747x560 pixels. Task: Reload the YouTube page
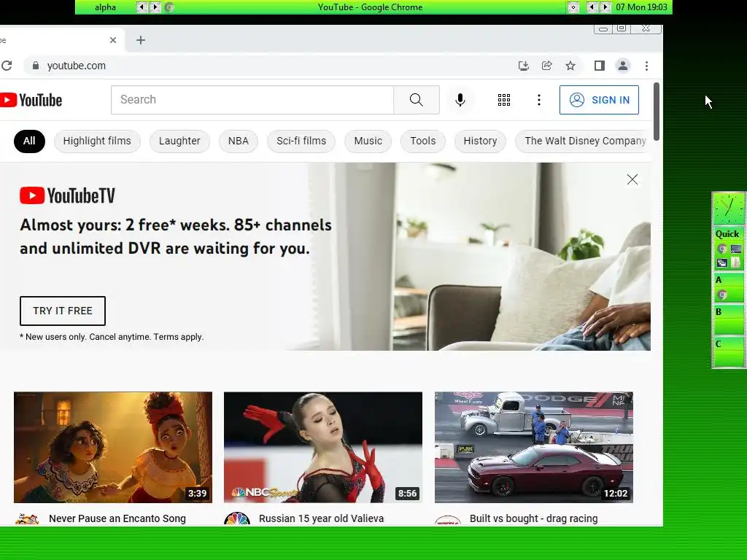click(6, 66)
